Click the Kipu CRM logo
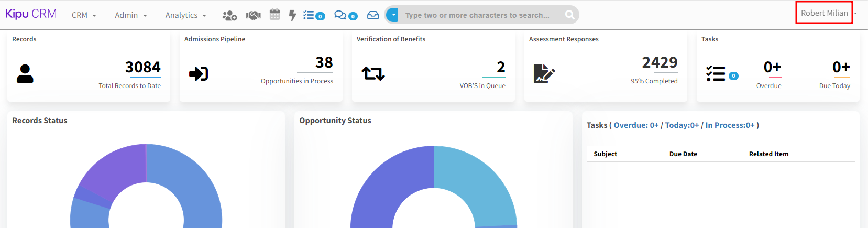868x228 pixels. tap(31, 14)
